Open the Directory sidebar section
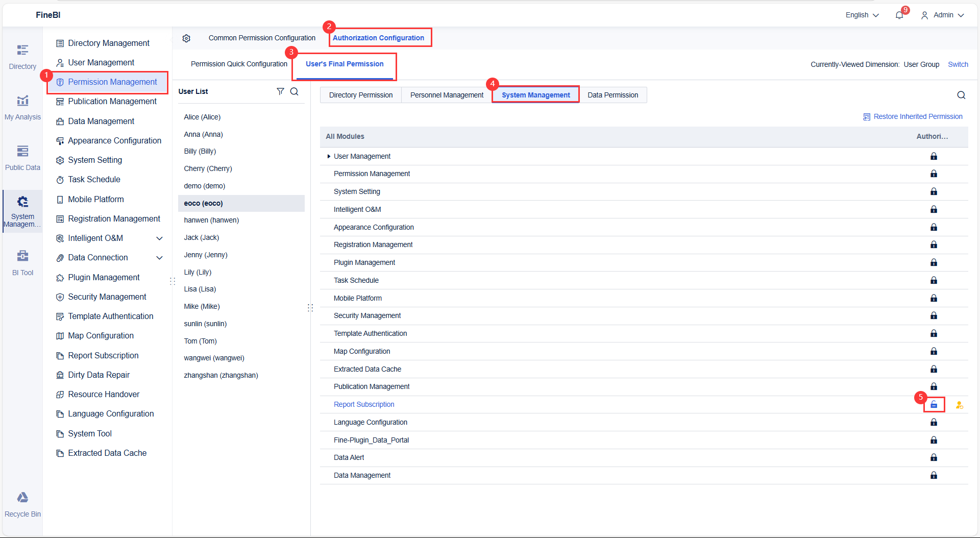 point(22,57)
